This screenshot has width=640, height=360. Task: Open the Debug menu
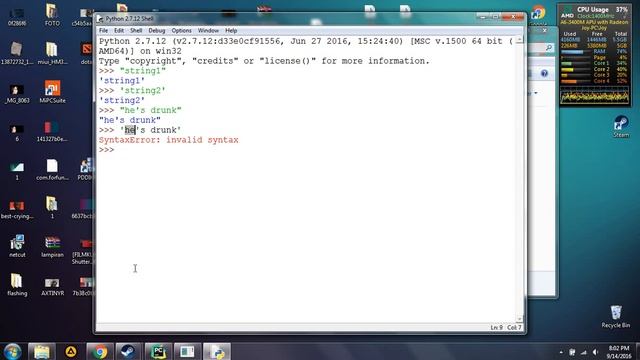(157, 31)
